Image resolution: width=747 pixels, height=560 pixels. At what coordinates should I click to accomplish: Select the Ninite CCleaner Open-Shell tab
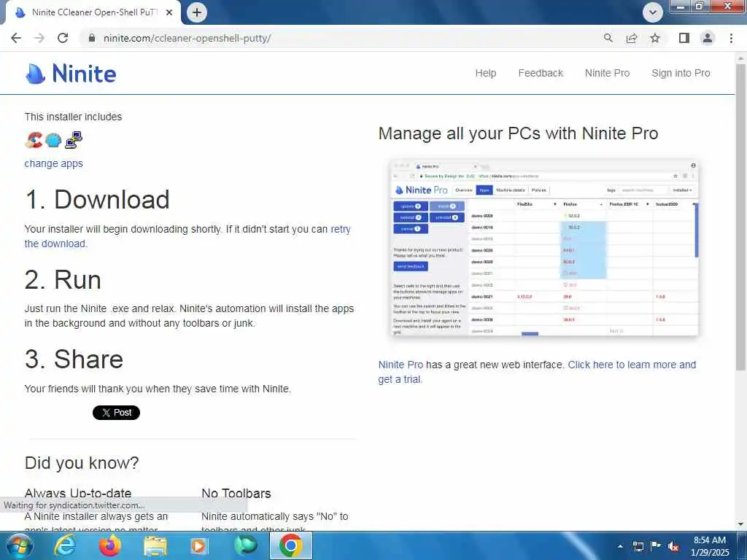(x=94, y=12)
